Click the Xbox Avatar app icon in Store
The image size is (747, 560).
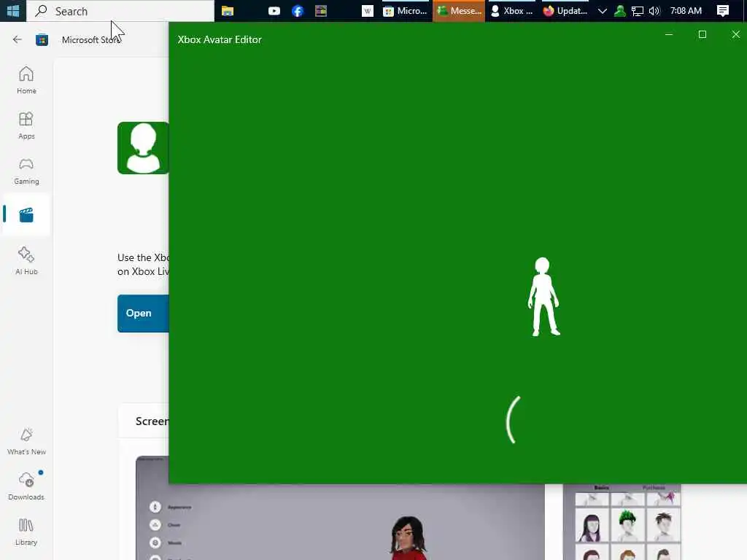143,147
